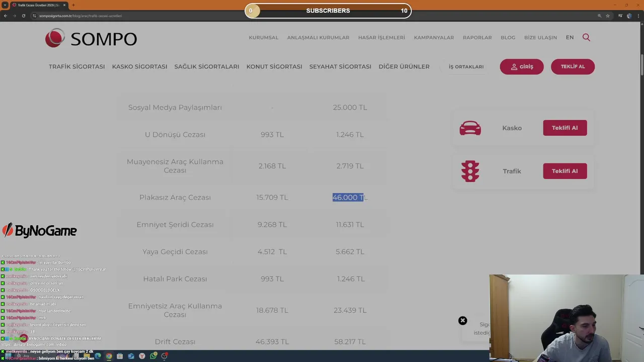644x362 pixels.
Task: Open Microsoft Edge from the taskbar
Action: [98, 356]
